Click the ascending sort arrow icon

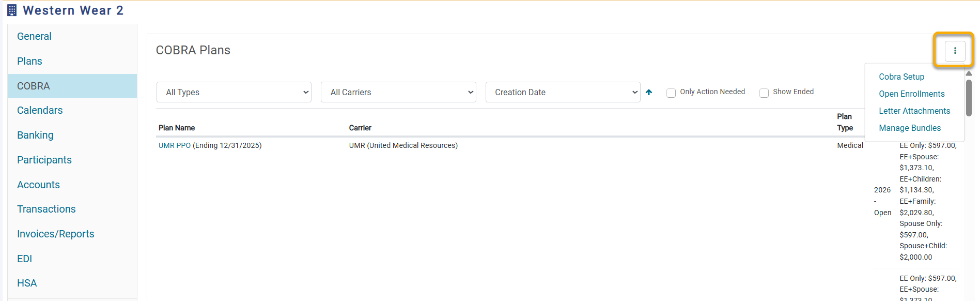point(649,92)
